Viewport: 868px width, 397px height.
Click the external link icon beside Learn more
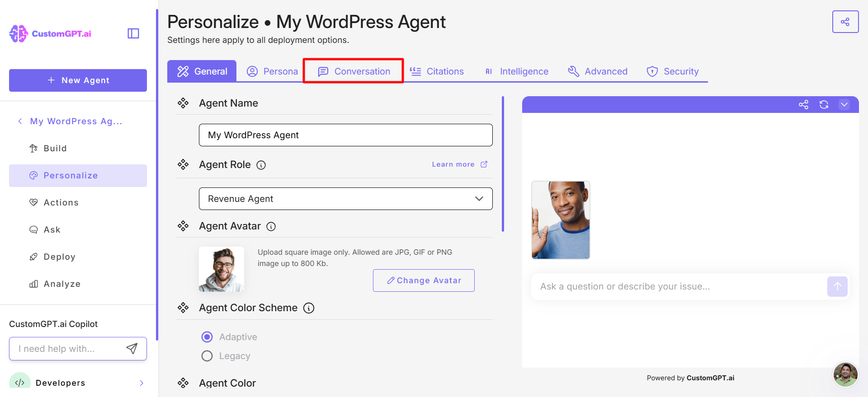484,164
